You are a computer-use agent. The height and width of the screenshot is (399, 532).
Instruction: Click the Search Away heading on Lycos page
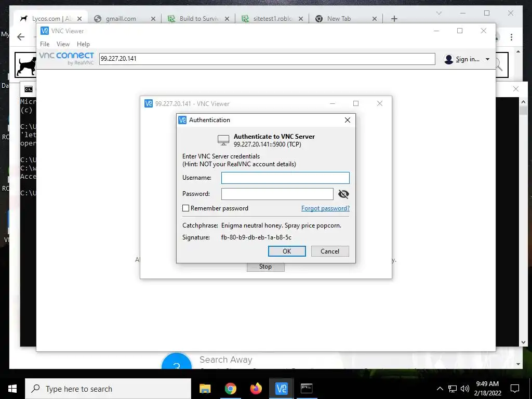pos(226,360)
